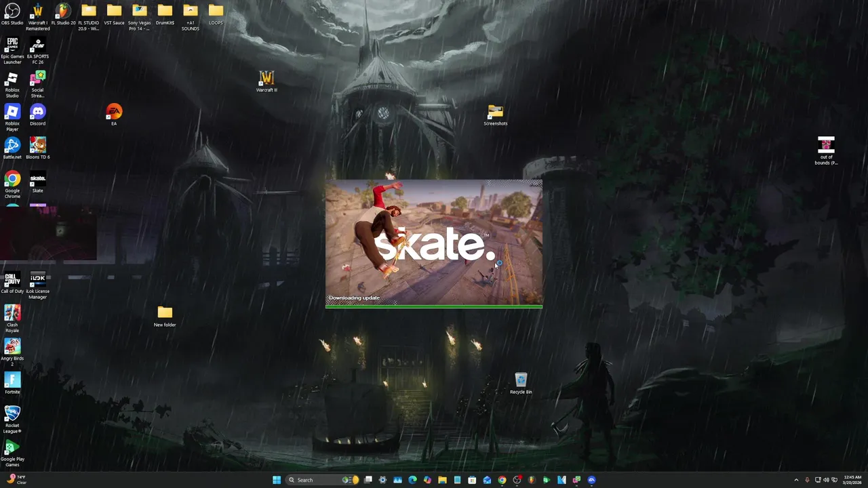Image resolution: width=868 pixels, height=488 pixels.
Task: Open OBS Studio from the taskbar
Action: tap(517, 480)
